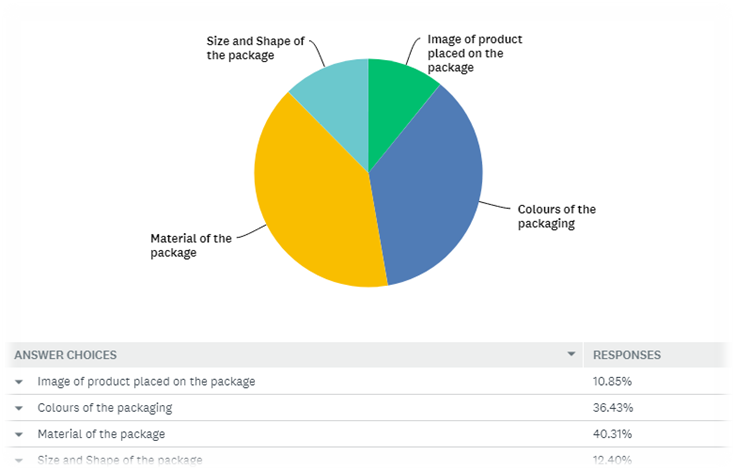
Task: Select the 'Material of the package' table row text
Action: point(101,435)
